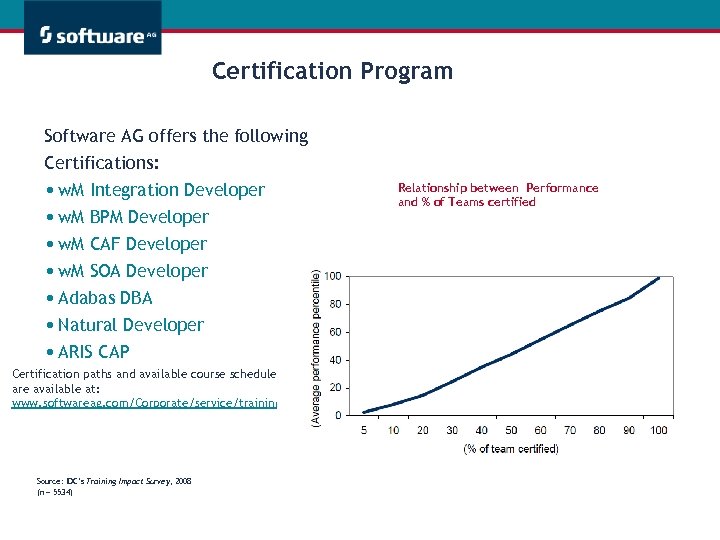The image size is (720, 540).
Task: Click the '(n = 5534)' sample size note
Action: [55, 492]
